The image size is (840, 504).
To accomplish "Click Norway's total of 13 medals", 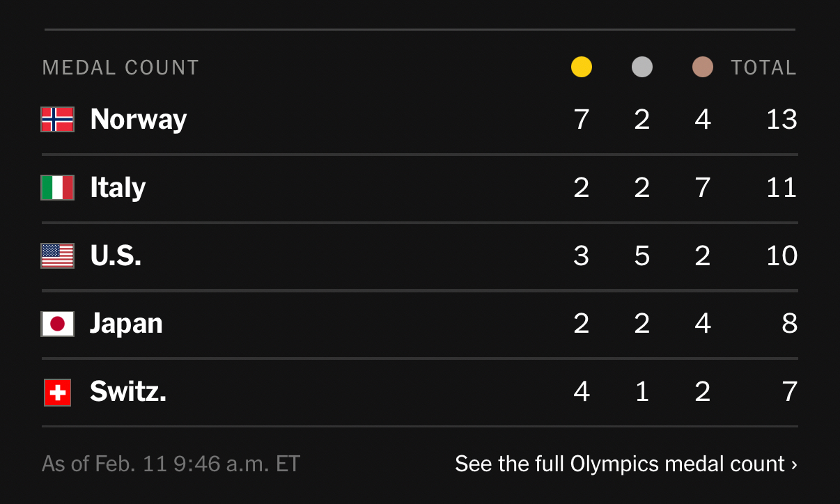I will pyautogui.click(x=781, y=119).
